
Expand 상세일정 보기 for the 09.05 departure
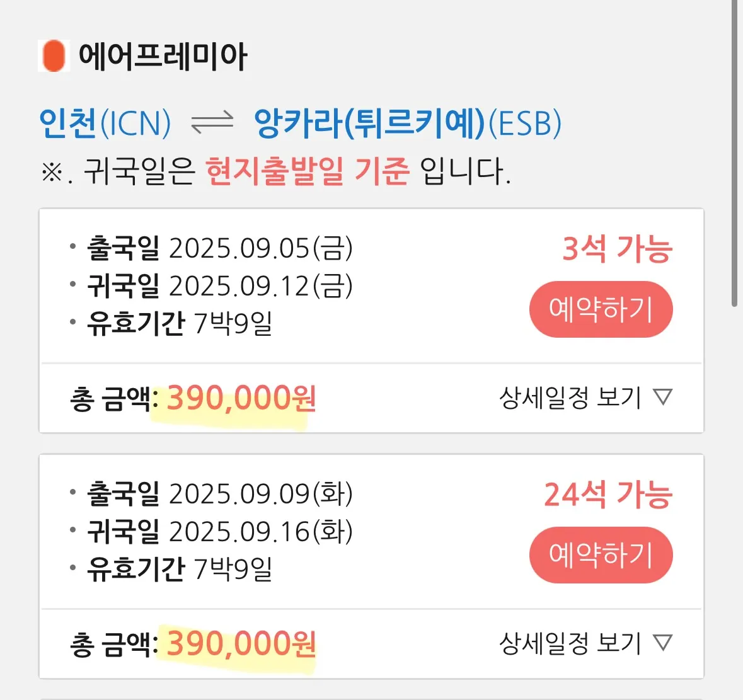pyautogui.click(x=585, y=398)
